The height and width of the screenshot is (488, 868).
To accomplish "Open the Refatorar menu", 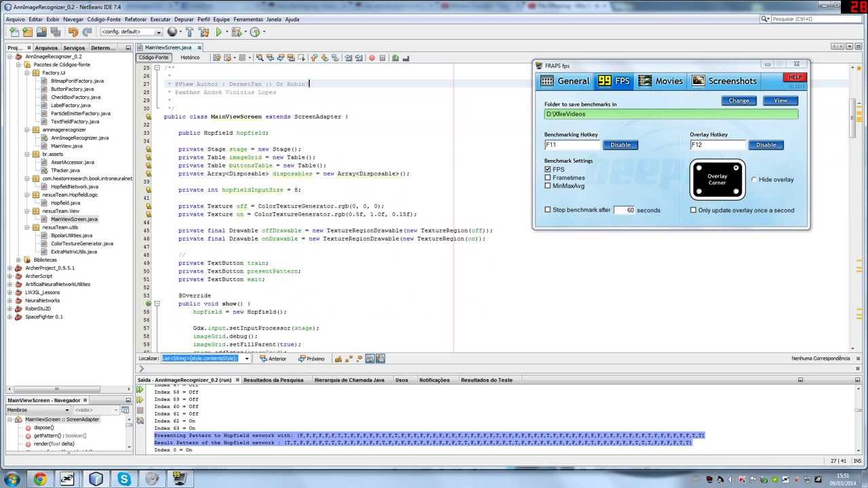I will 135,20.
